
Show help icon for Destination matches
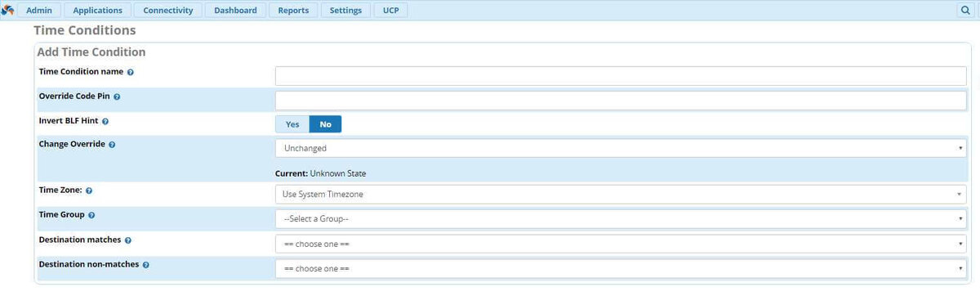[128, 240]
